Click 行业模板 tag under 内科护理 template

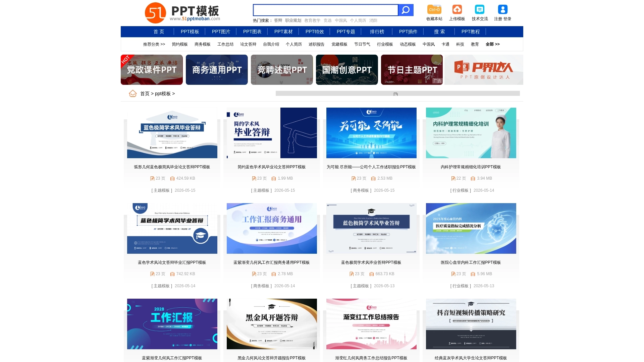coord(461,190)
